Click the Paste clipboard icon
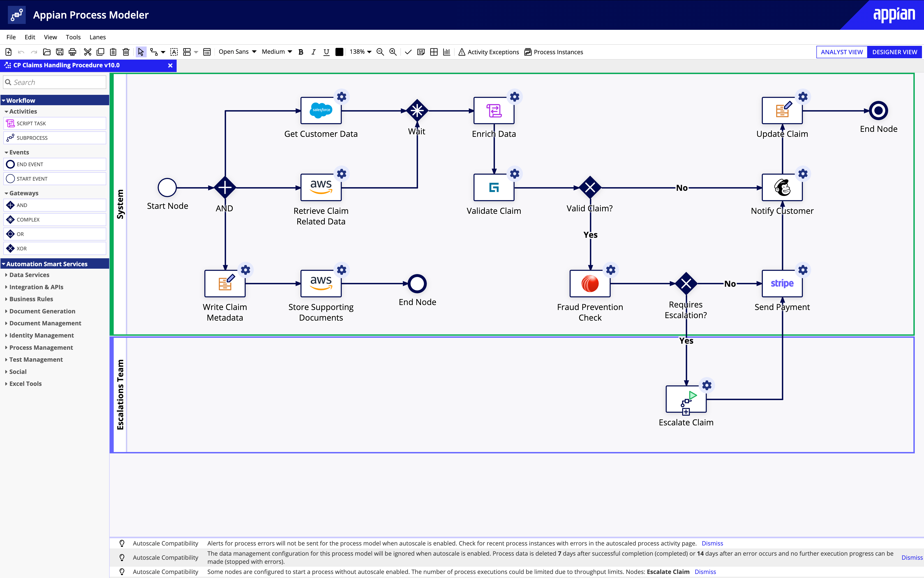This screenshot has height=578, width=924. 113,52
